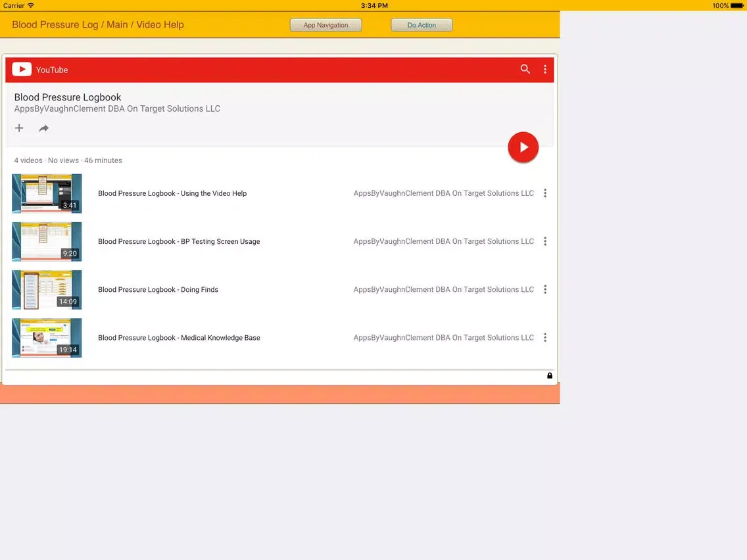Open thumbnail of the 19:14 video
Image resolution: width=747 pixels, height=560 pixels.
point(47,338)
